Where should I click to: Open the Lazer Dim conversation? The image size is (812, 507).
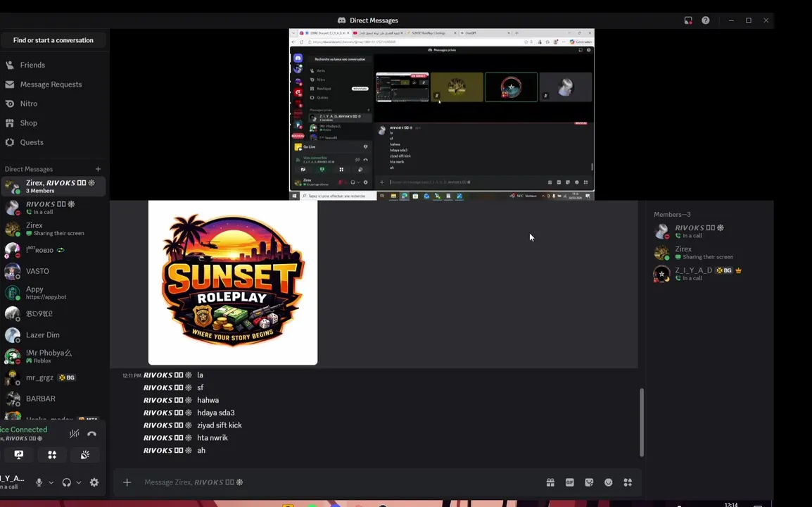point(53,335)
